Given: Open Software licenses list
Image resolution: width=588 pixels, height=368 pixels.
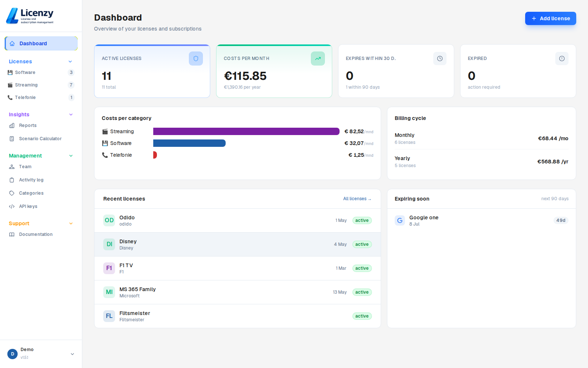Looking at the screenshot, I should click(x=41, y=72).
